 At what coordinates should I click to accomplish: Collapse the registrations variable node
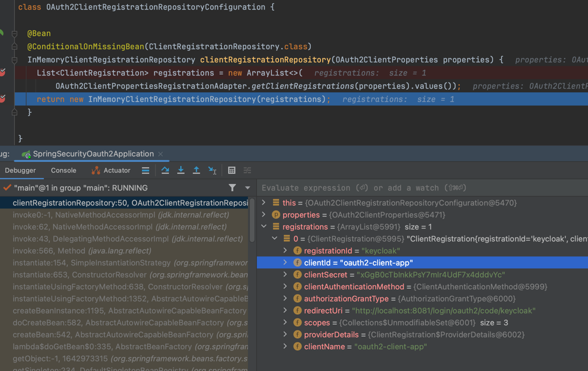tap(264, 227)
